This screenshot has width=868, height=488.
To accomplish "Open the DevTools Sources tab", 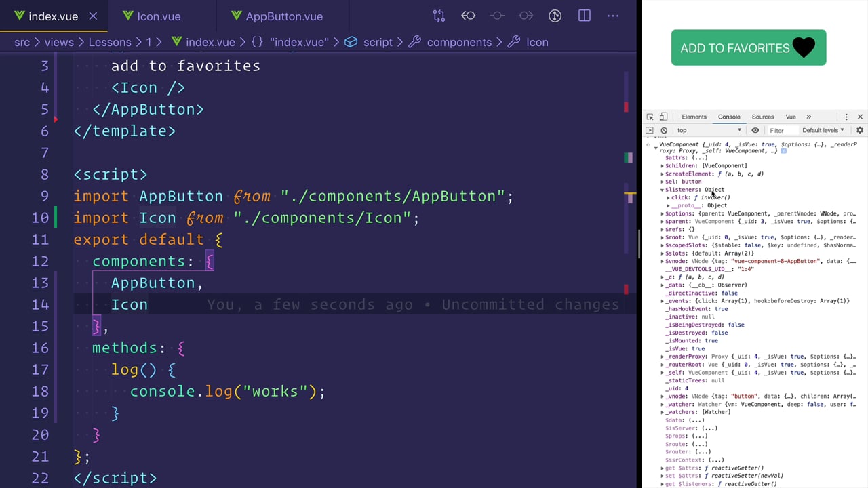I will tap(762, 117).
